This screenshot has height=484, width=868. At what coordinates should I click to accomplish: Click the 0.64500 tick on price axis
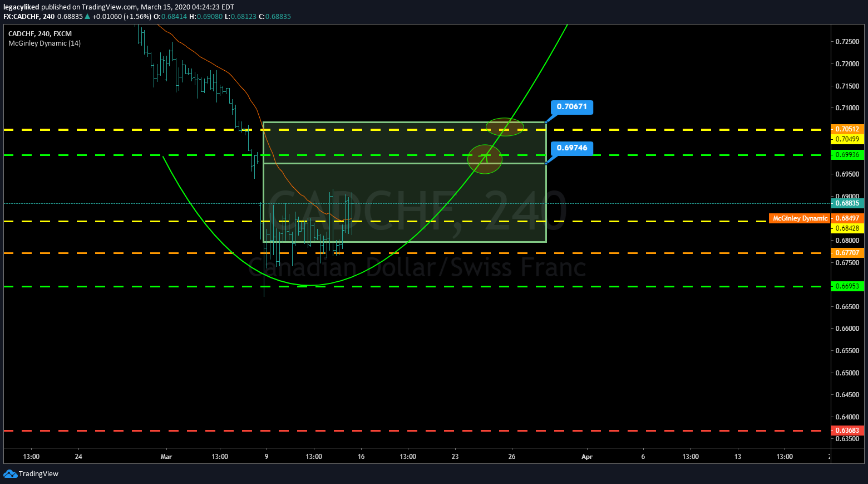click(847, 395)
